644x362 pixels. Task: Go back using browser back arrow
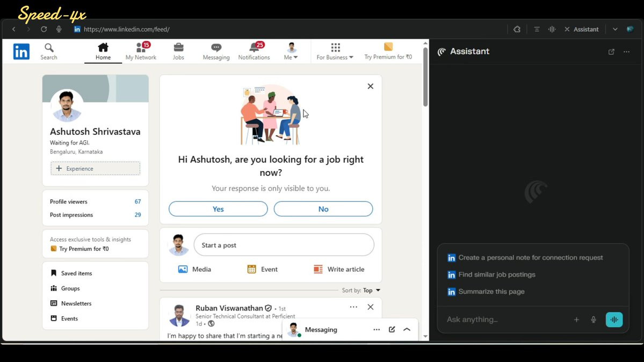click(x=14, y=29)
